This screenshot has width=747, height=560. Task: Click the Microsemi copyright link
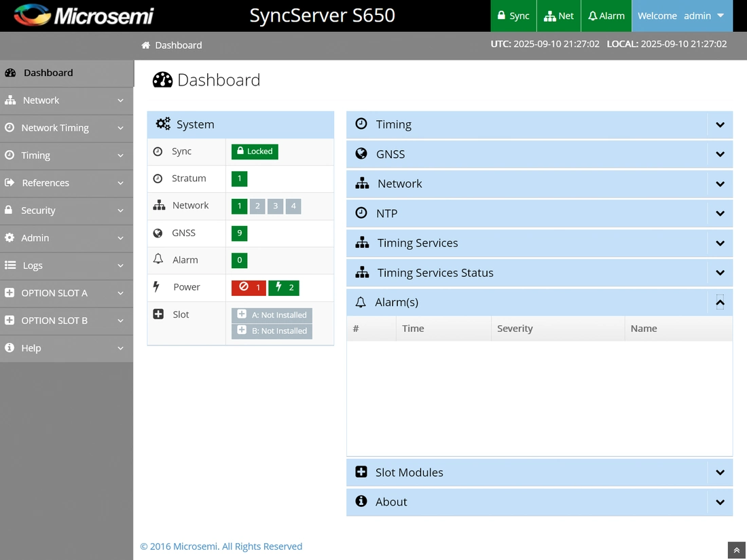click(x=221, y=546)
